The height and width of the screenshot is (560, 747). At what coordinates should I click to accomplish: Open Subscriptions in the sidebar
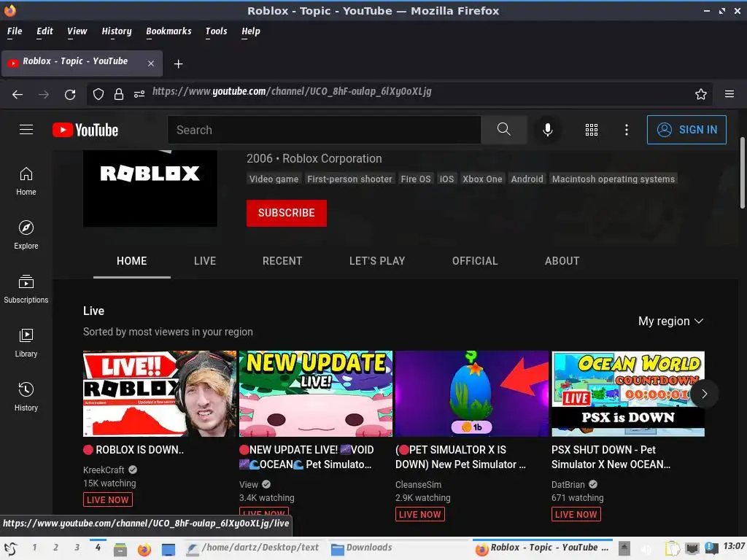pos(26,289)
